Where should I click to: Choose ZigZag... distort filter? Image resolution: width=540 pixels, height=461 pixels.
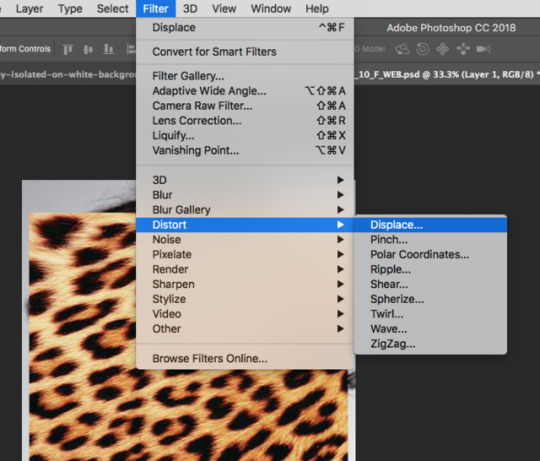[x=430, y=344]
